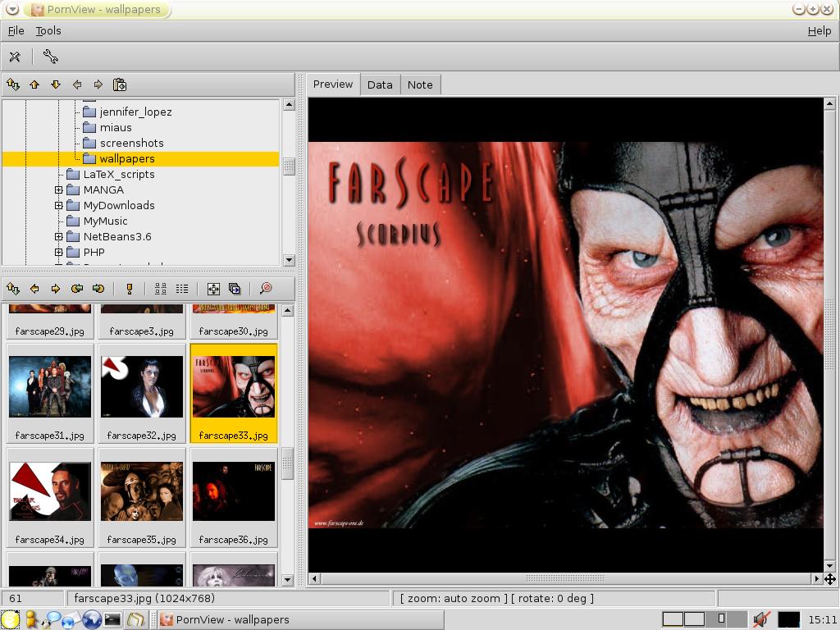Image resolution: width=840 pixels, height=630 pixels.
Task: Select the LaTeX_scripts folder
Action: point(119,174)
